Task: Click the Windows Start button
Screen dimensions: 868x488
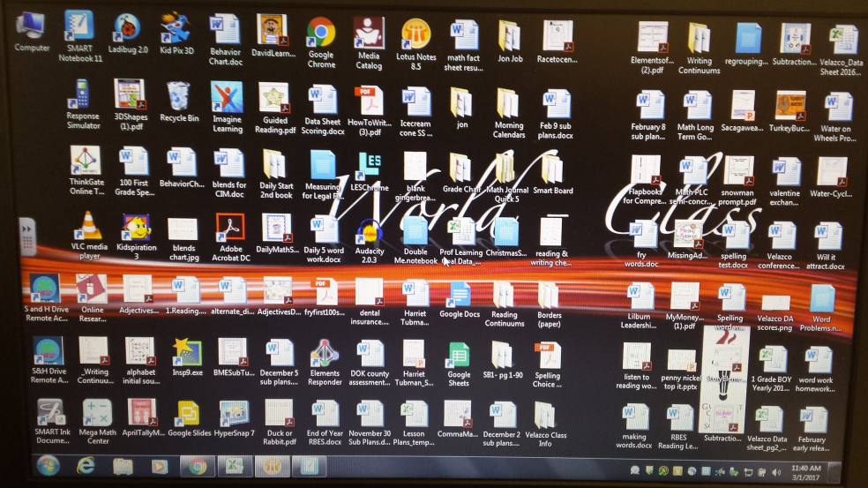Action: pyautogui.click(x=47, y=465)
